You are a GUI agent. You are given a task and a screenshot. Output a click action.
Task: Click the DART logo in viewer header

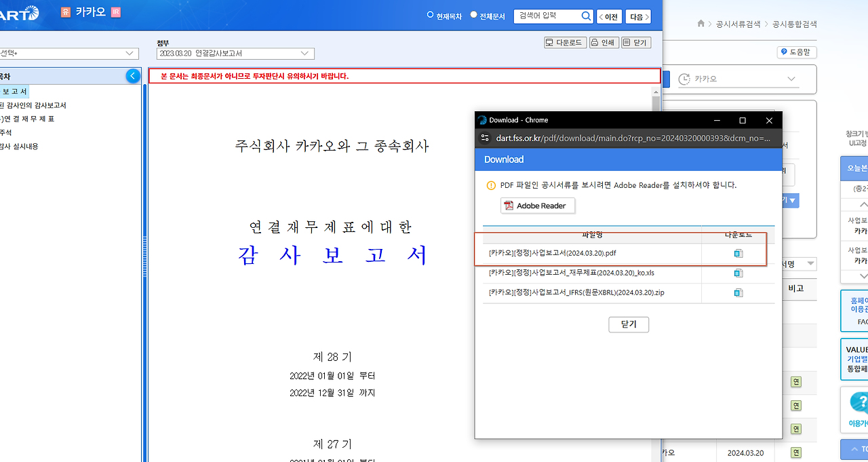click(x=20, y=13)
